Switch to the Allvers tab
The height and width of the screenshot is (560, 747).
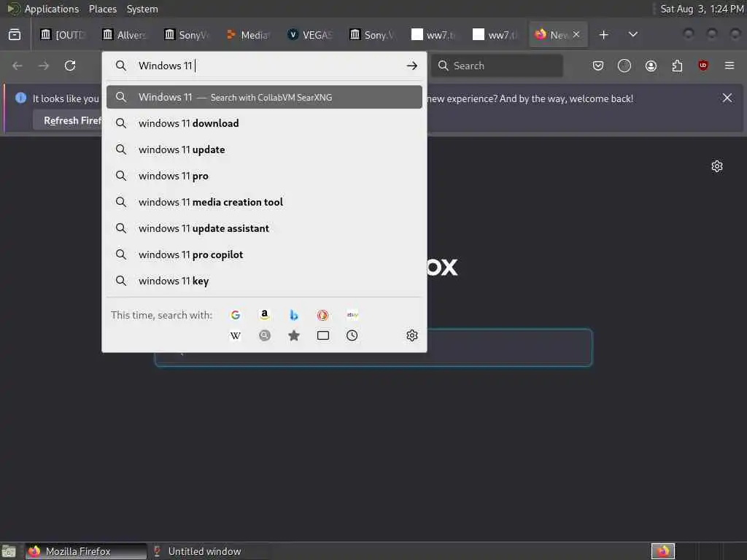pyautogui.click(x=125, y=35)
